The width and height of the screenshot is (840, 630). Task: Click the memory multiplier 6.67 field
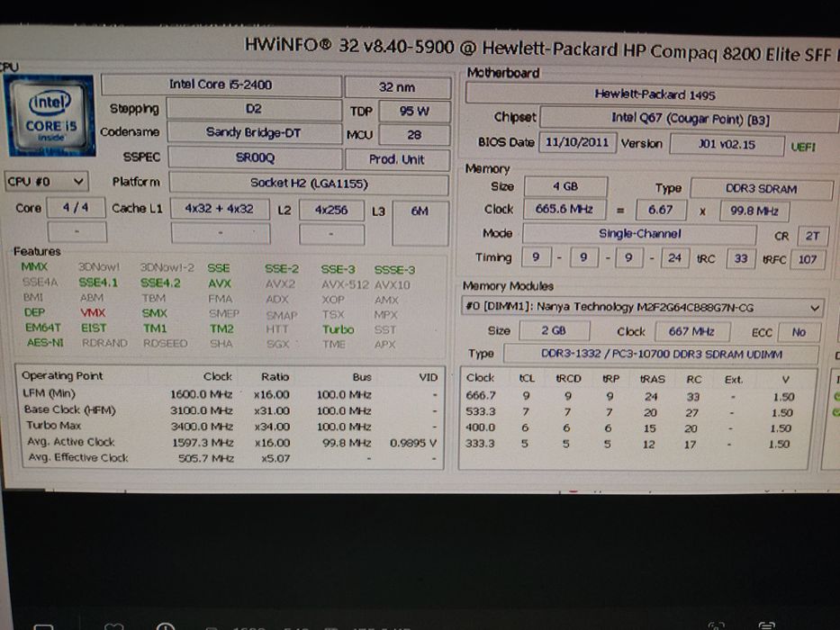[661, 210]
